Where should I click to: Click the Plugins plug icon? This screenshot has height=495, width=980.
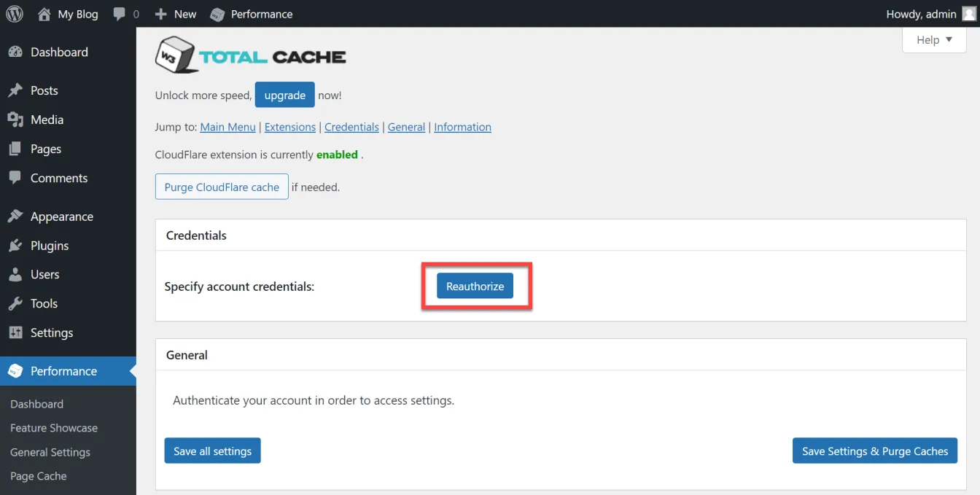pos(15,246)
